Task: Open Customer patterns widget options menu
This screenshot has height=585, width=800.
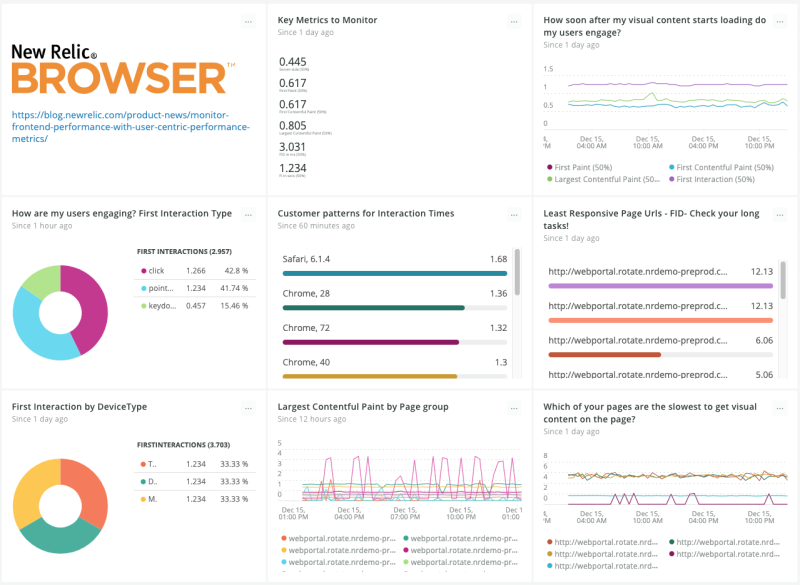Action: tap(514, 214)
